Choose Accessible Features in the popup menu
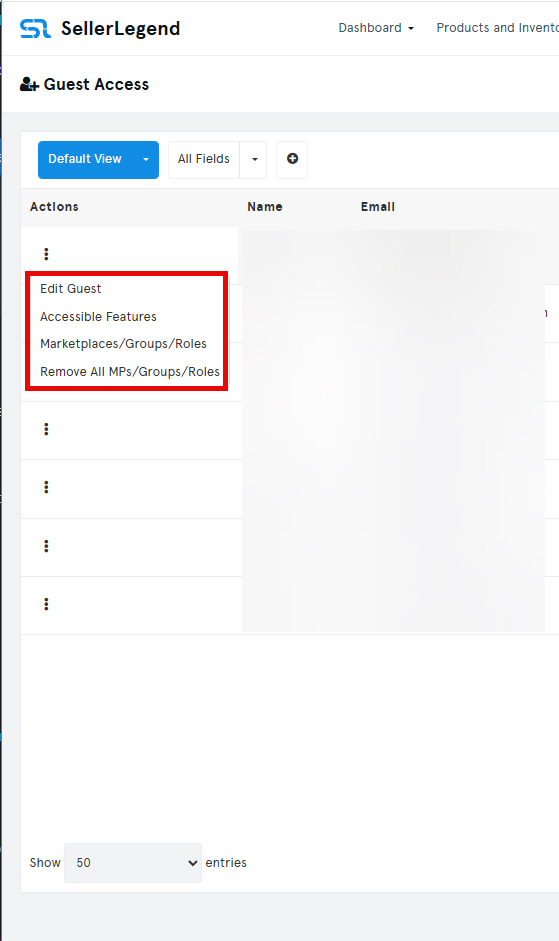 [98, 316]
